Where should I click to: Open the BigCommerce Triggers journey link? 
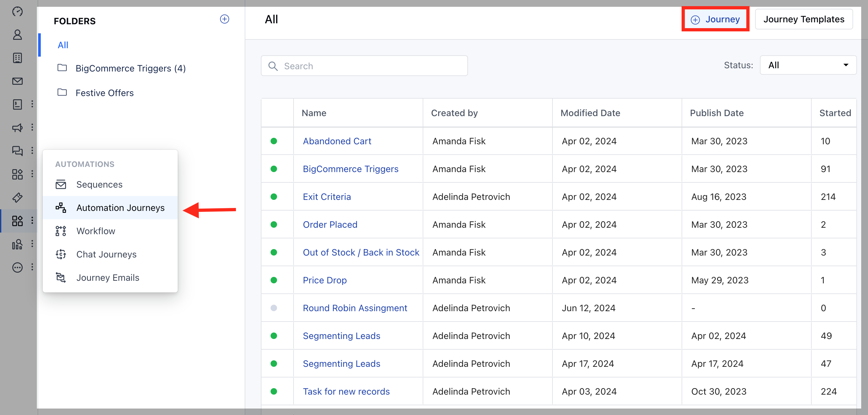pyautogui.click(x=351, y=169)
